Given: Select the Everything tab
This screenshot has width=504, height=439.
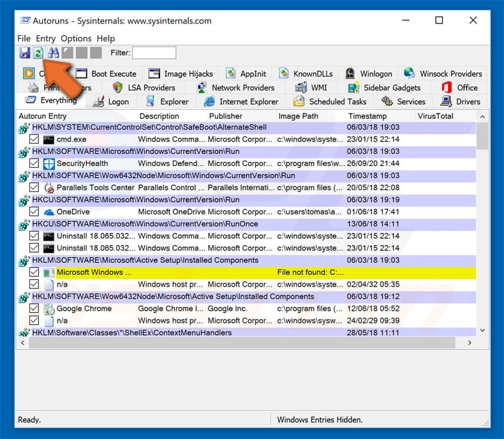Looking at the screenshot, I should tap(52, 100).
